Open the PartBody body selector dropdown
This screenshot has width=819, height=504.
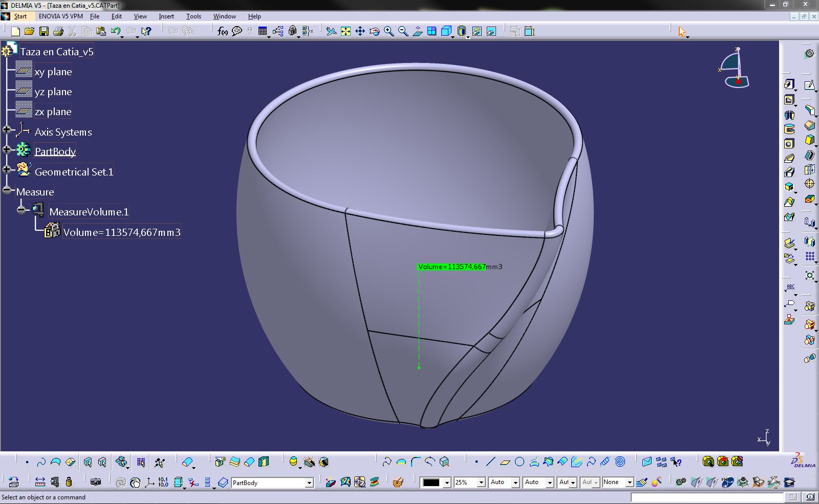click(x=309, y=483)
